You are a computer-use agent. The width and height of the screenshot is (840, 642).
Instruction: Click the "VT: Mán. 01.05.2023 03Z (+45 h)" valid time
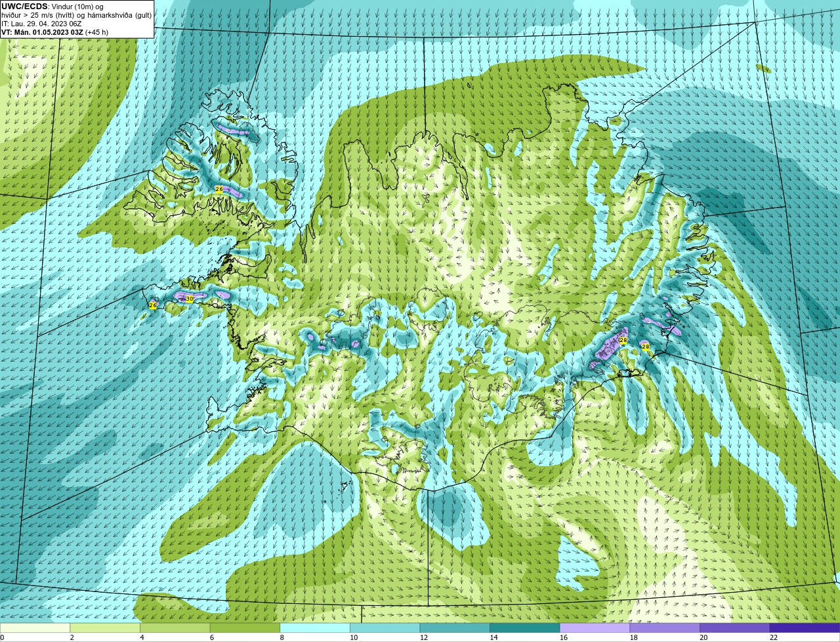[55, 32]
